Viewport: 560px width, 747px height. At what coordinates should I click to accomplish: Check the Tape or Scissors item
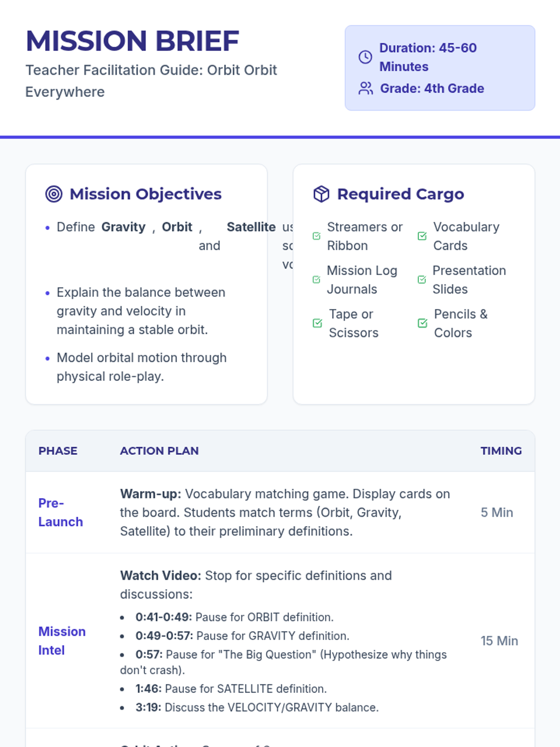tap(317, 323)
